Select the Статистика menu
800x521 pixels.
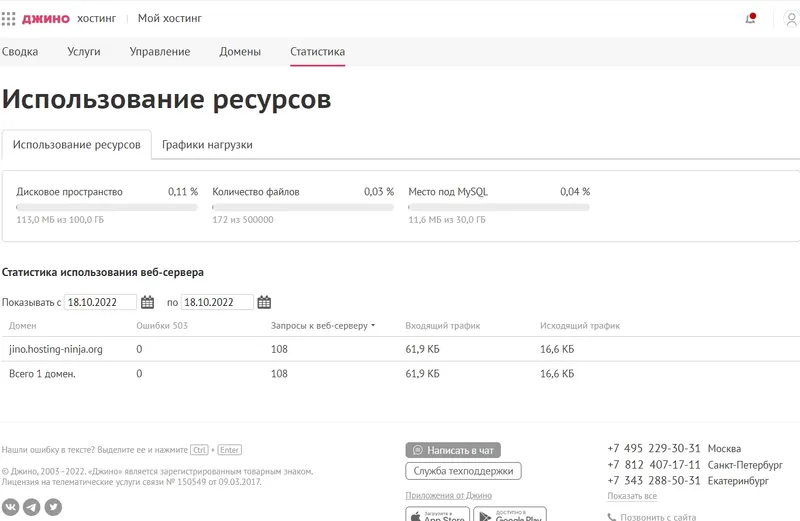(x=317, y=52)
